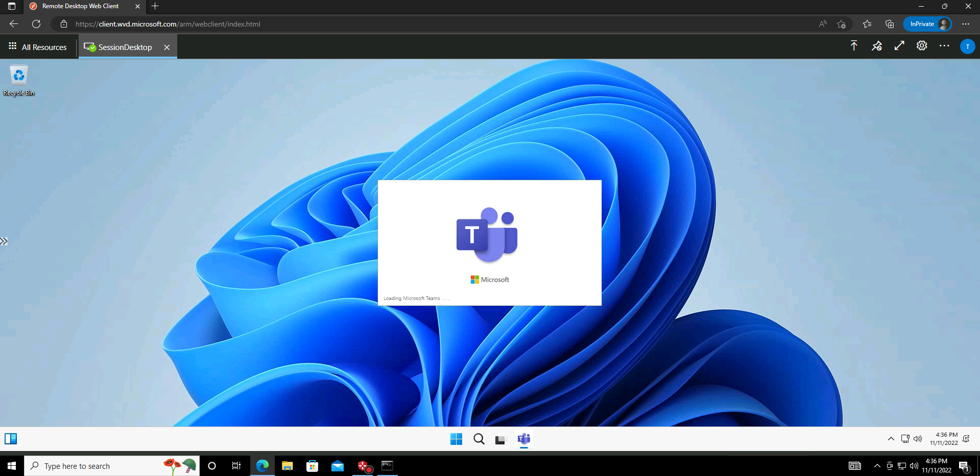Open Cortana circle on local taskbar
The width and height of the screenshot is (980, 476).
(x=212, y=466)
